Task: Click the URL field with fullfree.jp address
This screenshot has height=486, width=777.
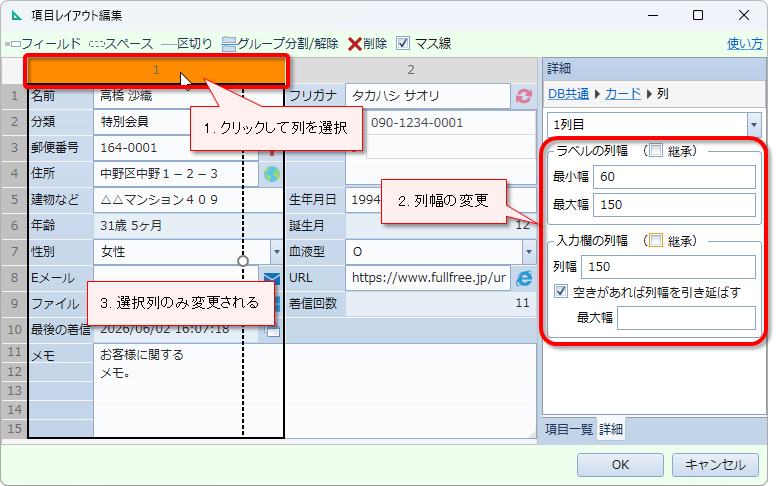Action: 428,278
